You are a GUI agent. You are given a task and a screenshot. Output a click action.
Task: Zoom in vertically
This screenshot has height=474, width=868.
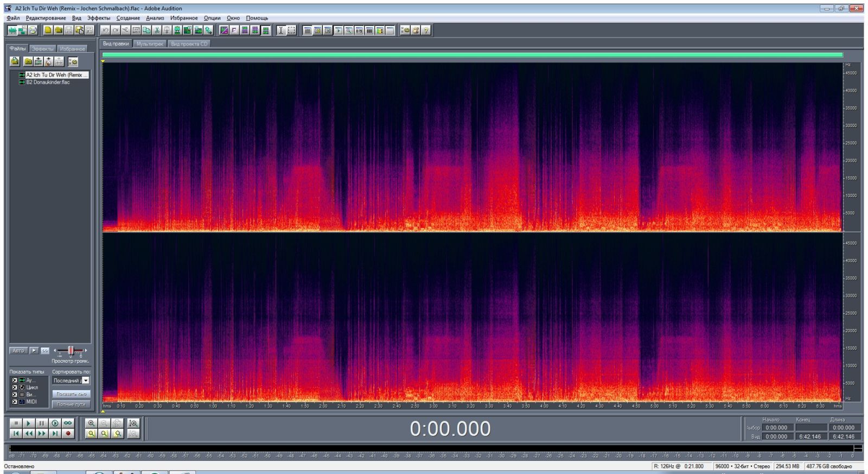(x=133, y=423)
